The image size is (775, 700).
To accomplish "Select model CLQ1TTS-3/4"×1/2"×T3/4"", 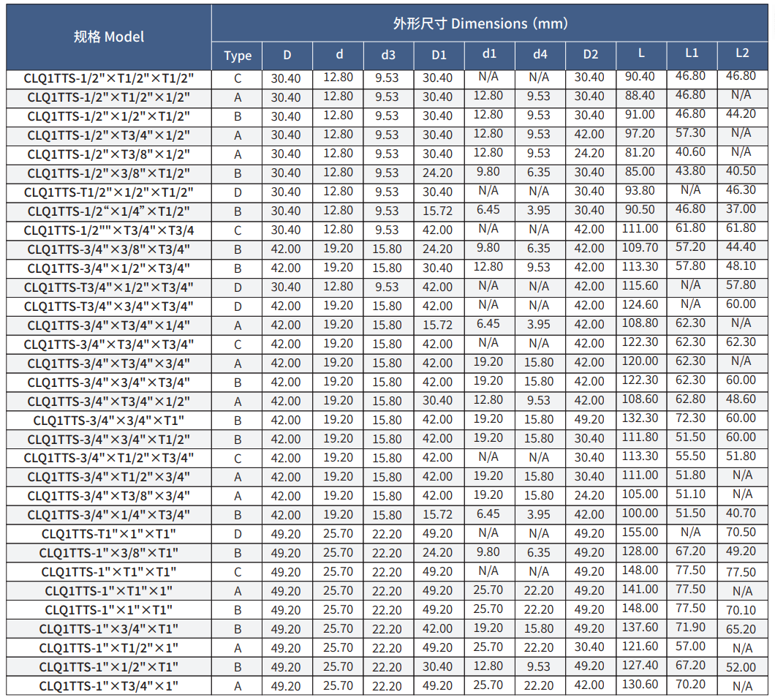I will [109, 269].
